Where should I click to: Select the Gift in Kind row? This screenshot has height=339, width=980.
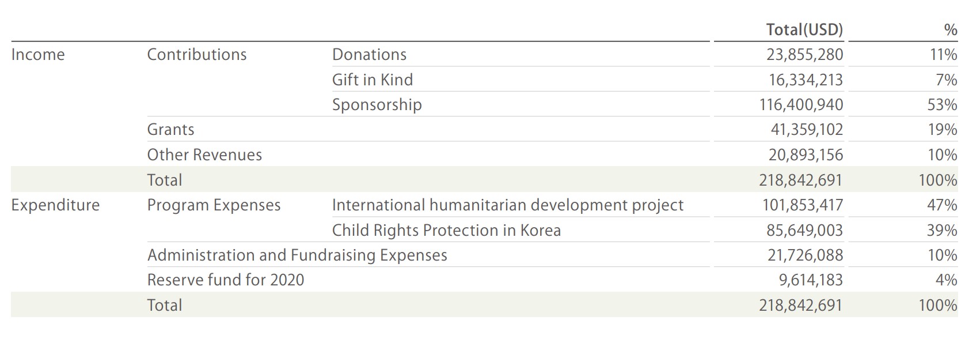click(x=553, y=80)
